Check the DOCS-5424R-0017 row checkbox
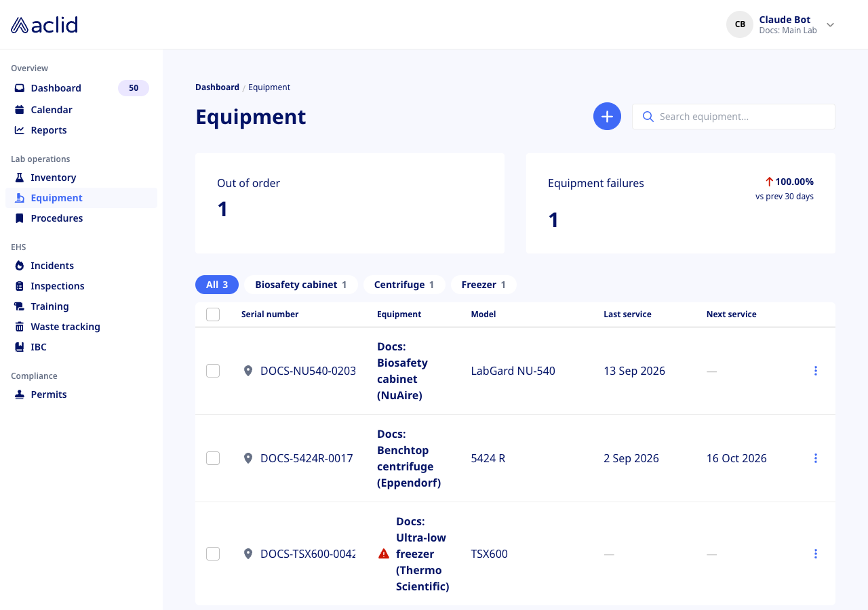The image size is (868, 610). [x=213, y=458]
